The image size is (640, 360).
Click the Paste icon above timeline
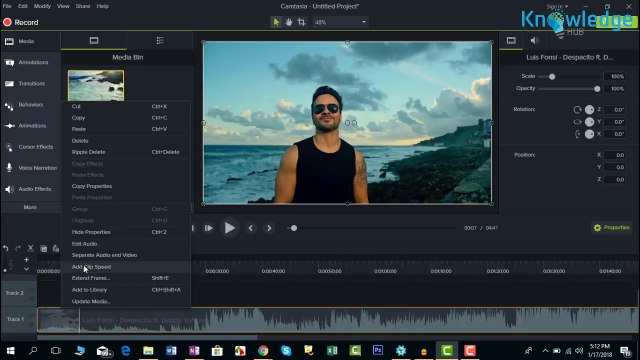56,249
